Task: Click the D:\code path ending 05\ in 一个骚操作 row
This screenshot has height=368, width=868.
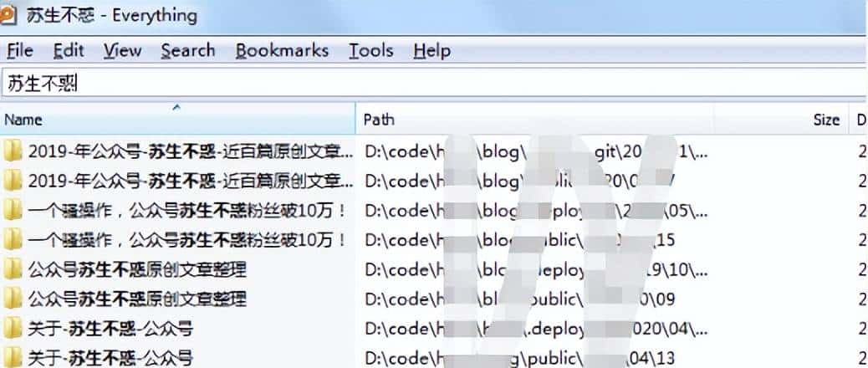Action: (536, 210)
